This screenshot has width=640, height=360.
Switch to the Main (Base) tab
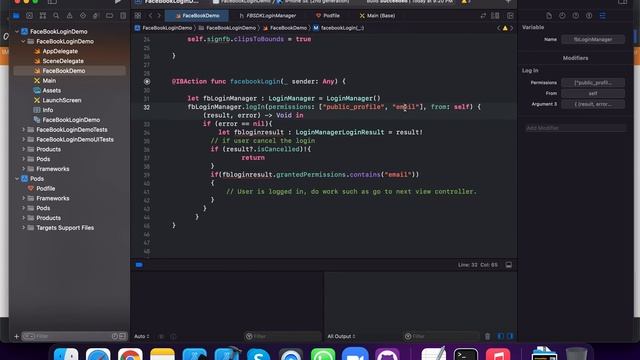377,16
